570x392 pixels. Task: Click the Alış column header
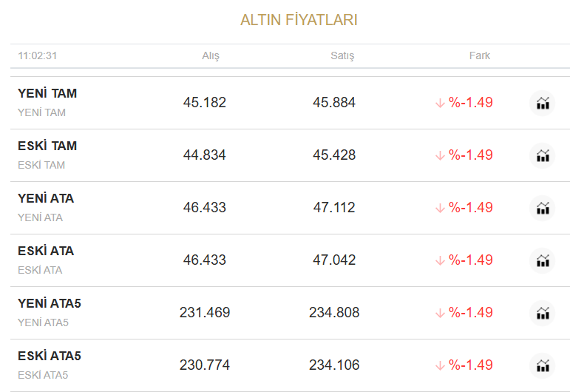(x=211, y=55)
